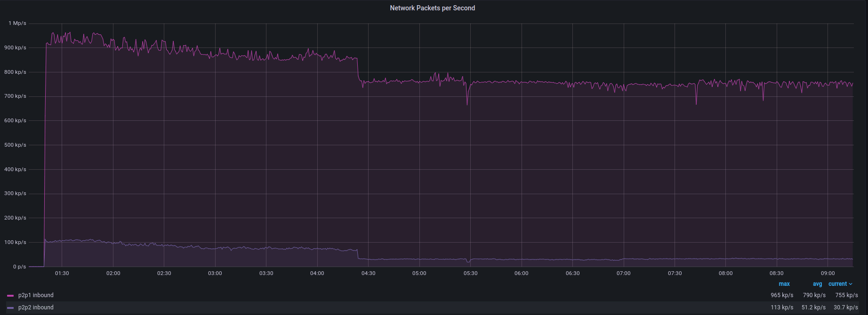Open the purple color swatch for p2p2 inbound
This screenshot has width=868, height=315.
point(10,308)
